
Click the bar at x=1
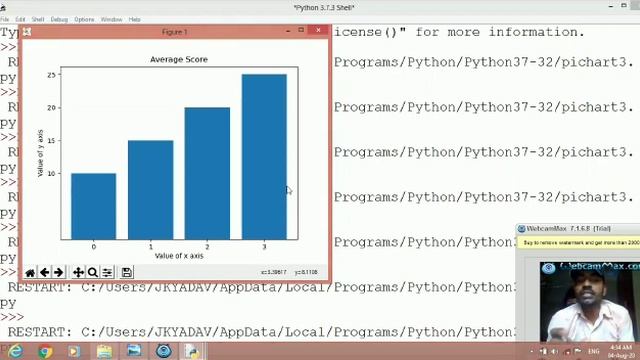(x=151, y=190)
